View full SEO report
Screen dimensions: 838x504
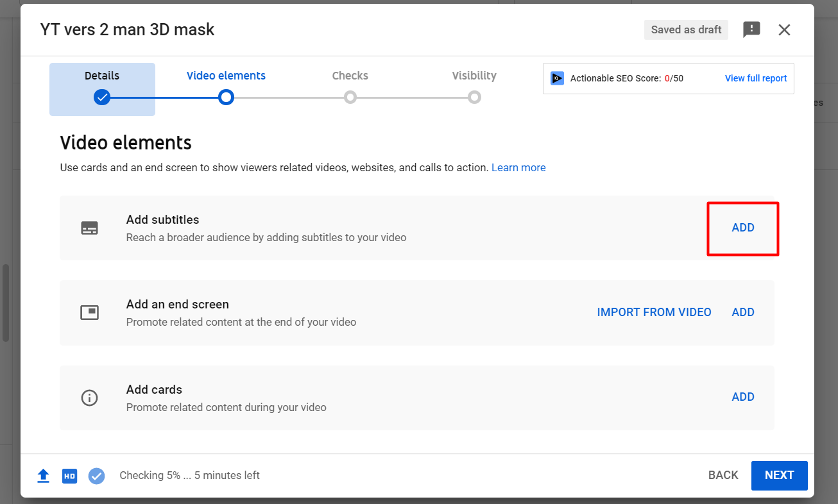[756, 78]
